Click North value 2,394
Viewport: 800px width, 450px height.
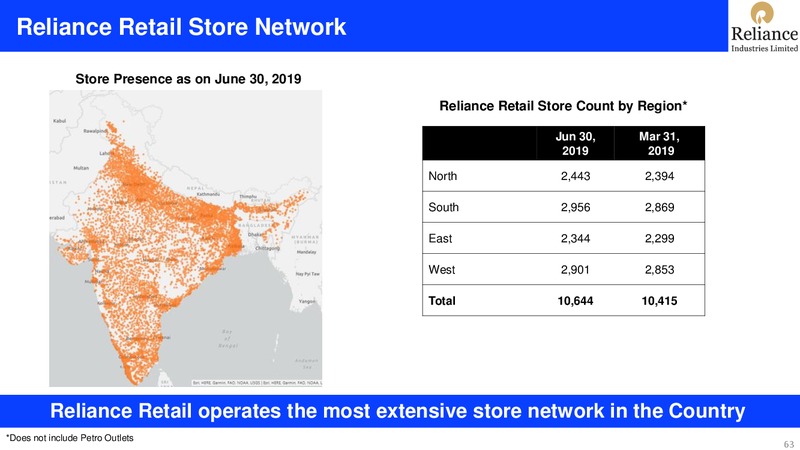coord(659,176)
